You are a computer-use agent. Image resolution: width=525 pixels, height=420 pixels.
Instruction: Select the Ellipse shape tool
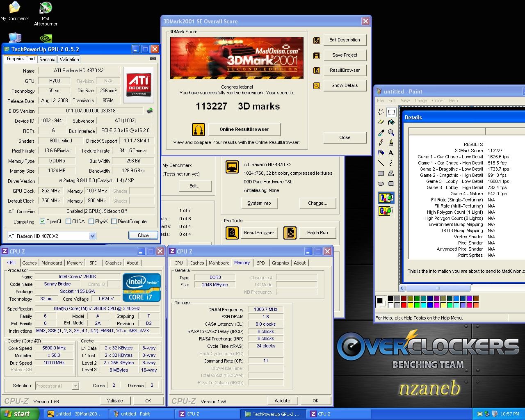tap(381, 184)
